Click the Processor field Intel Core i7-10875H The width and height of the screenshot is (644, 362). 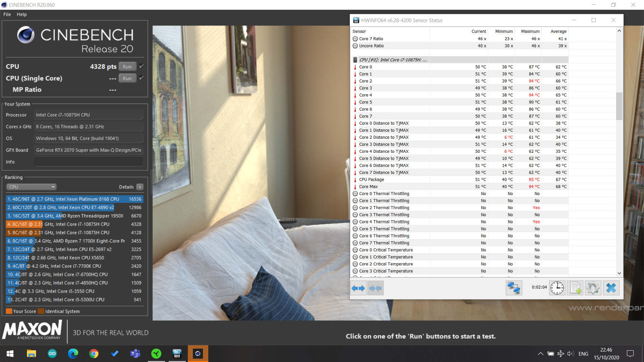point(89,115)
